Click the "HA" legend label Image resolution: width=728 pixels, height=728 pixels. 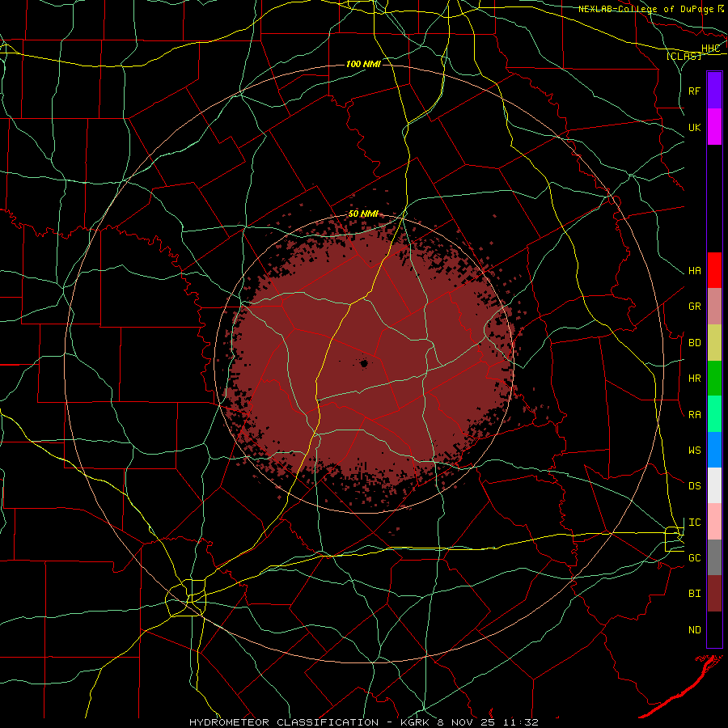pyautogui.click(x=695, y=271)
